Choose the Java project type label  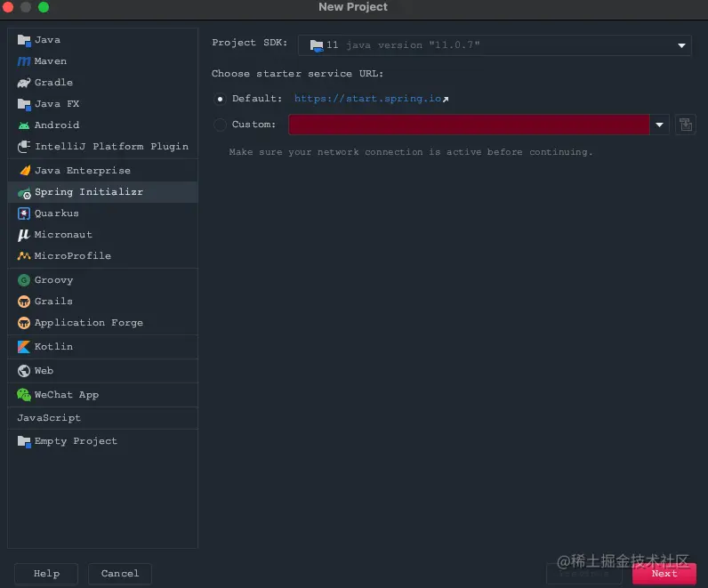47,40
